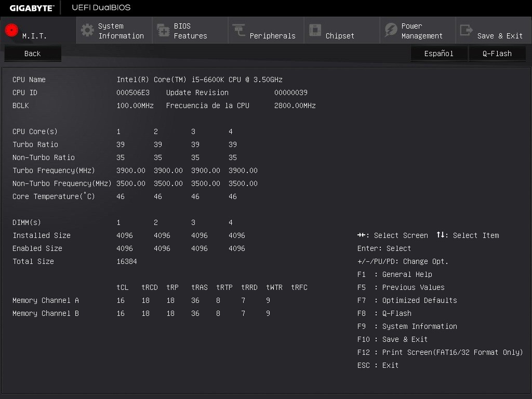The height and width of the screenshot is (399, 532).
Task: Click the red M.I.T. icon
Action: click(x=11, y=30)
